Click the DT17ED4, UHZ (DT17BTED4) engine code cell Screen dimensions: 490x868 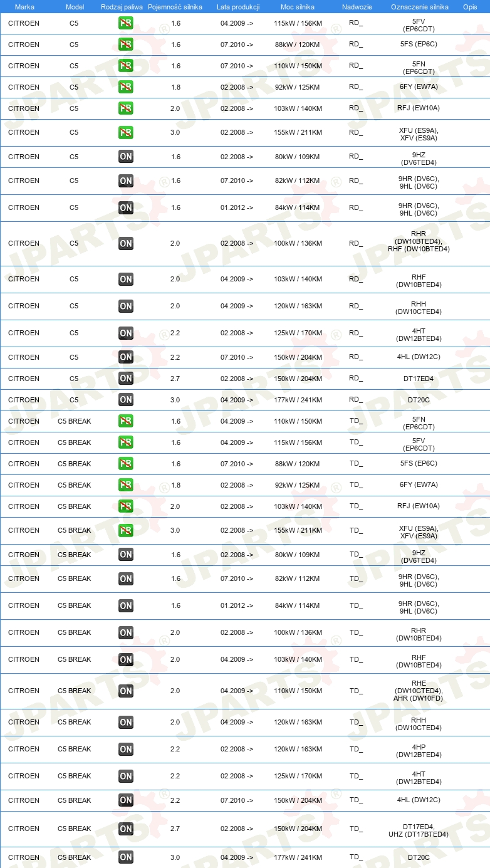(x=419, y=830)
